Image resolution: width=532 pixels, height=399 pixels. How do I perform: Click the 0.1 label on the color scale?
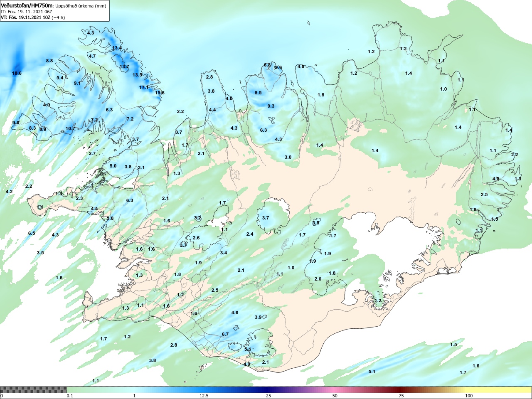click(x=70, y=396)
